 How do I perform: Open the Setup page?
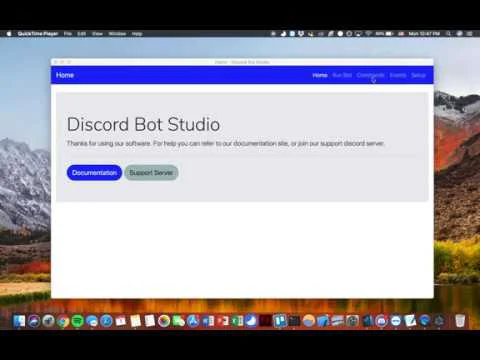(x=418, y=75)
